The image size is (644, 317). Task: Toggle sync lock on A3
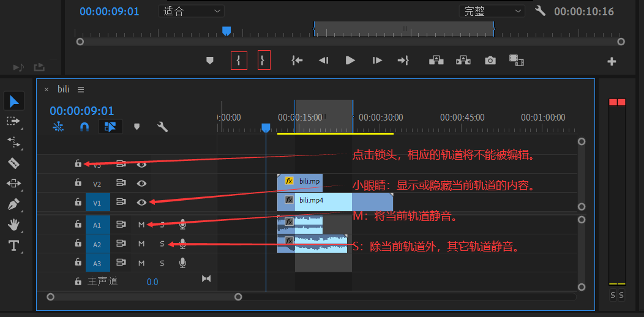(x=121, y=263)
